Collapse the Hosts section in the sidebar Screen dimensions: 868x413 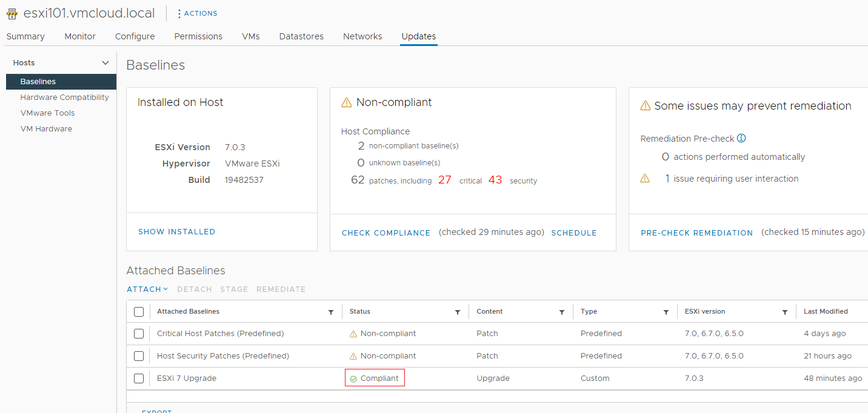coord(105,62)
